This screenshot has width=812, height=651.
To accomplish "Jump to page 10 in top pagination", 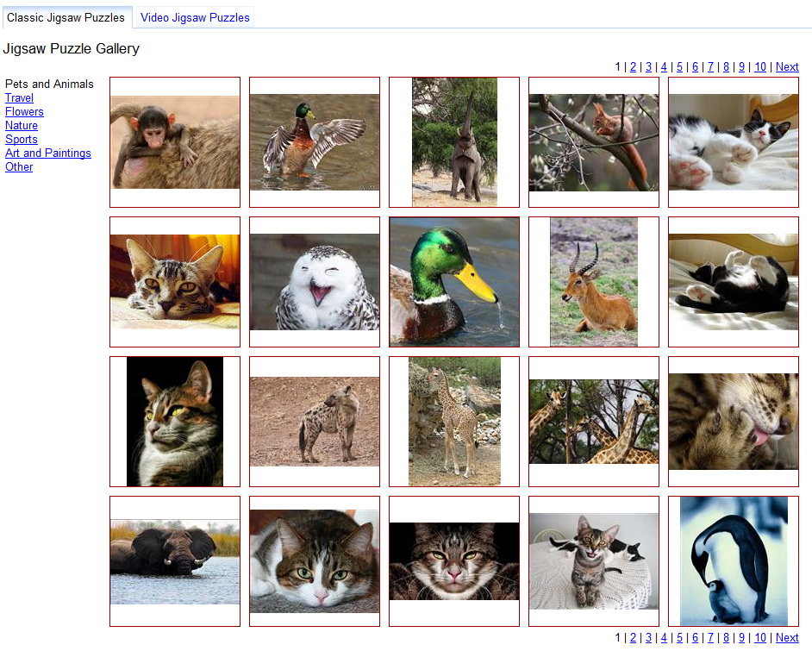I will (760, 66).
